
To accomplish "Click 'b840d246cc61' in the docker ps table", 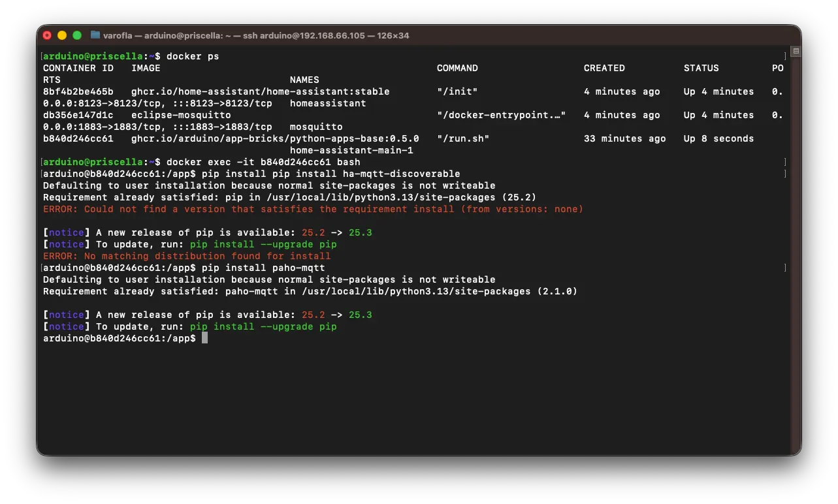I will 78,138.
